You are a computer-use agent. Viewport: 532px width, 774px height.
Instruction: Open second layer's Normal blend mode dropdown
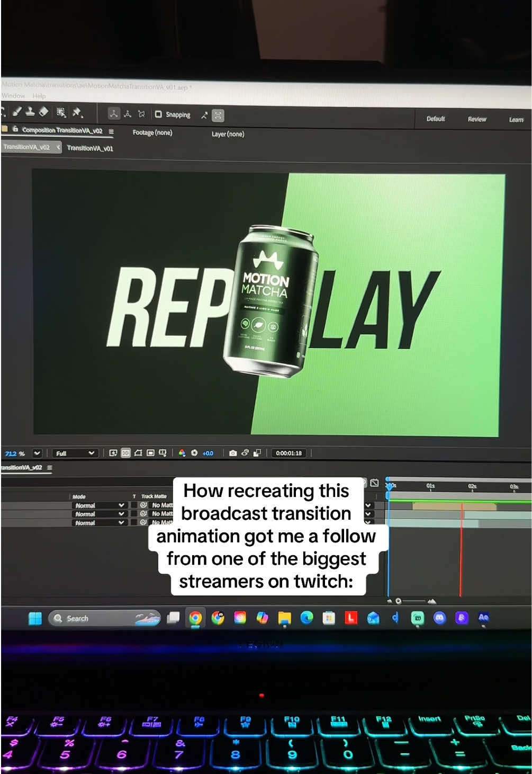(x=100, y=514)
